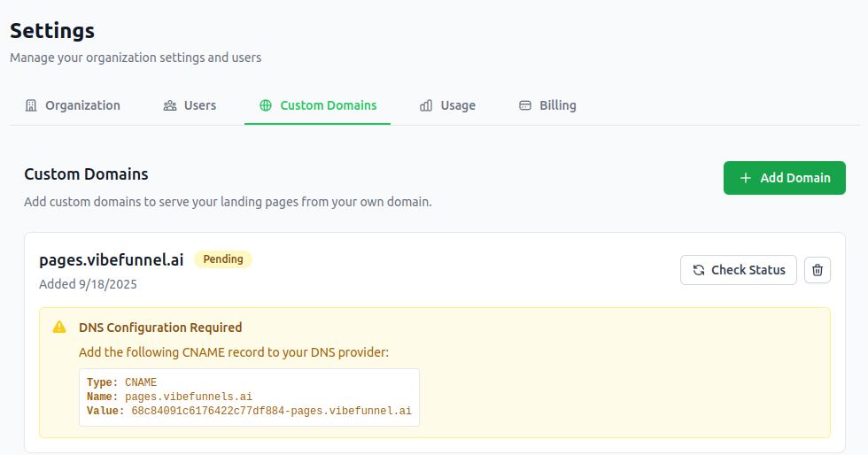Delete pages.vibefunnel.ai with trash icon

(x=818, y=270)
